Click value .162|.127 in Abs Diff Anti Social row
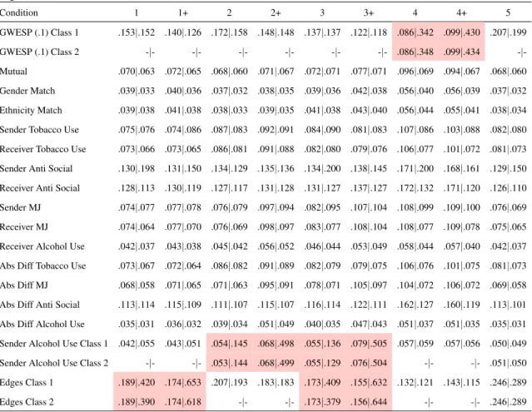The height and width of the screenshot is (412, 532). coord(415,305)
